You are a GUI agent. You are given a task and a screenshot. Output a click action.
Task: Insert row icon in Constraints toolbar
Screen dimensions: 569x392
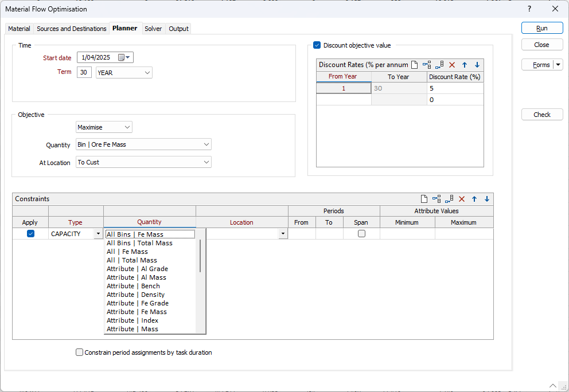coord(437,199)
